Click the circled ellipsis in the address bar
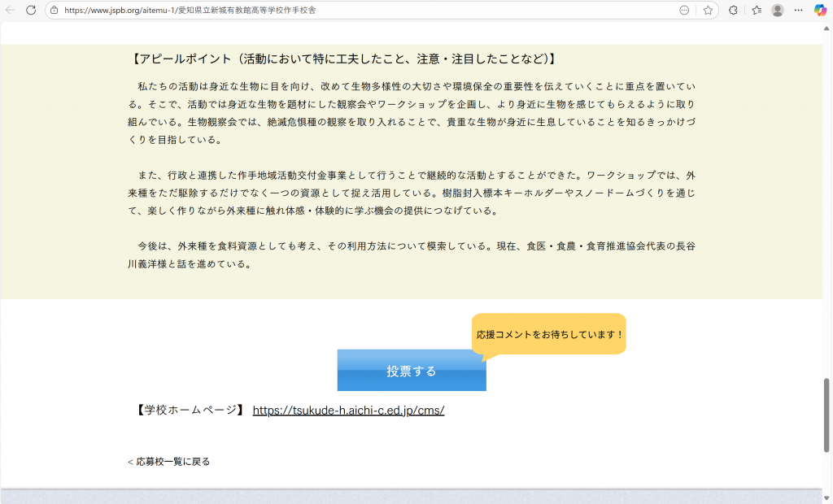833x504 pixels. click(x=684, y=11)
